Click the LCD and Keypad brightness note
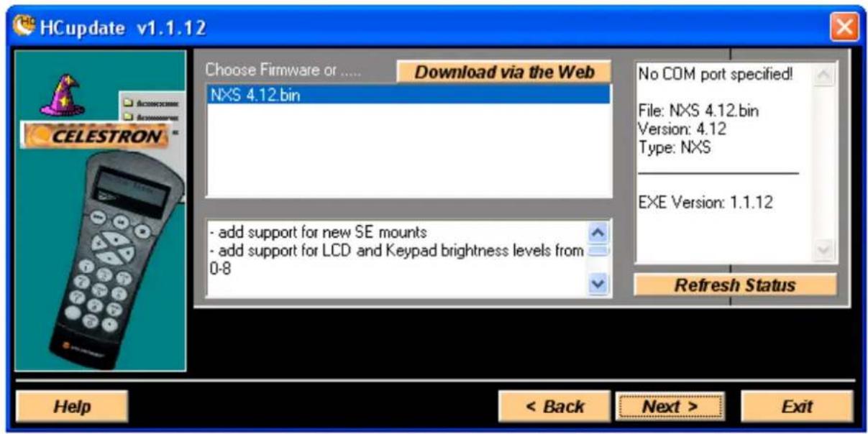The width and height of the screenshot is (868, 434). (396, 259)
